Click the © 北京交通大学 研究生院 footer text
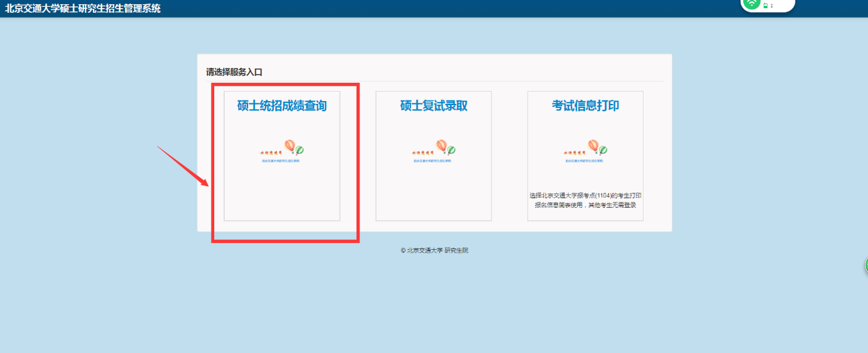Viewport: 868px width, 353px height. tap(434, 250)
